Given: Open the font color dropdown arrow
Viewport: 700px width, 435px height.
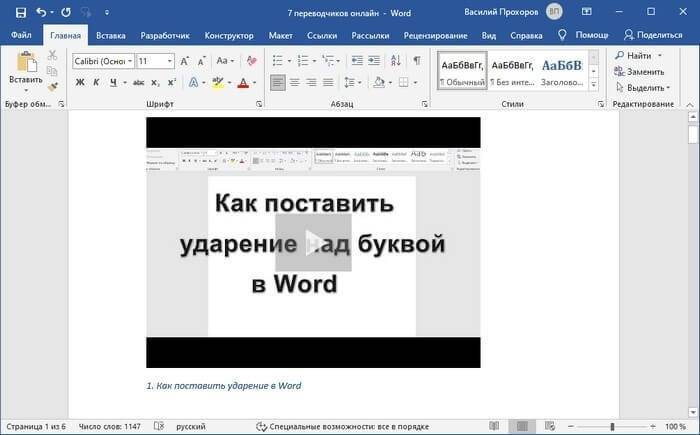Looking at the screenshot, I should point(254,83).
